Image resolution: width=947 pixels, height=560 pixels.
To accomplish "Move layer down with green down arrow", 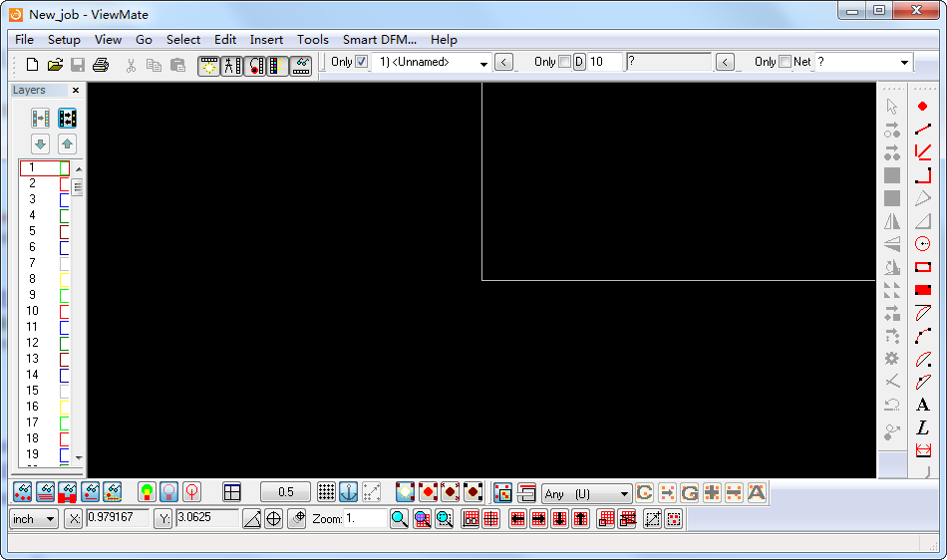I will (41, 144).
